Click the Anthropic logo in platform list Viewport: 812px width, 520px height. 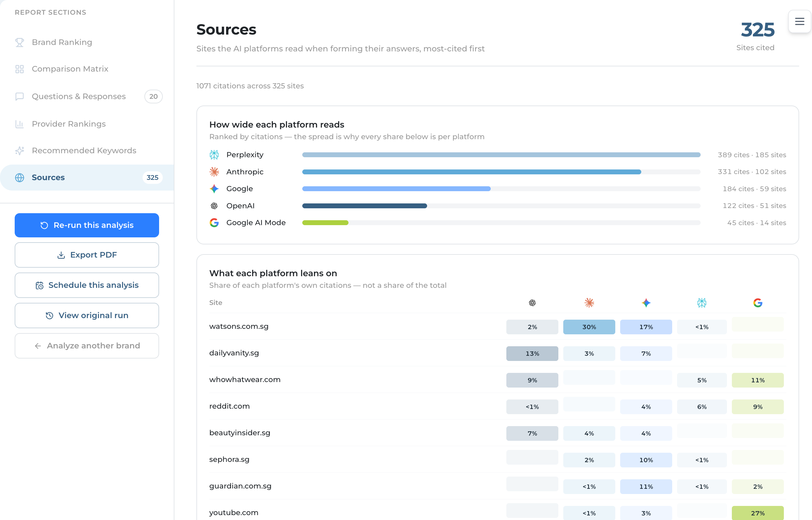coord(214,172)
